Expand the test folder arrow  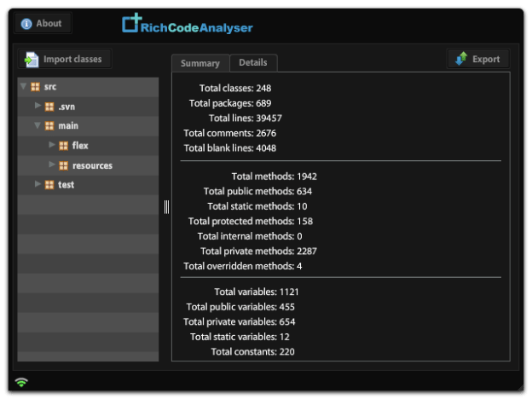tap(38, 184)
